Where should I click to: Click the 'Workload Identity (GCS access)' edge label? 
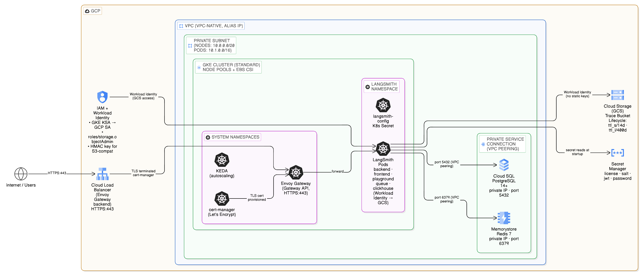pyautogui.click(x=144, y=96)
